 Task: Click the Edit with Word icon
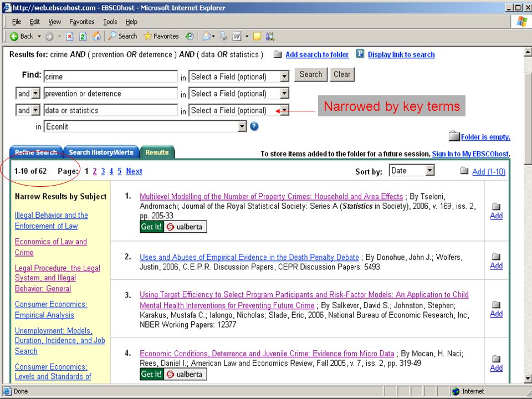click(x=237, y=37)
